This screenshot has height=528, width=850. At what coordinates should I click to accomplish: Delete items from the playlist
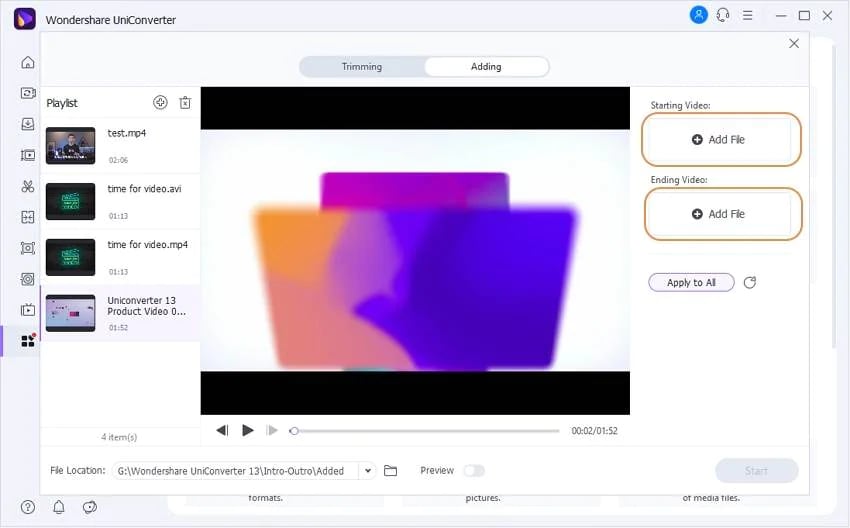[x=185, y=102]
